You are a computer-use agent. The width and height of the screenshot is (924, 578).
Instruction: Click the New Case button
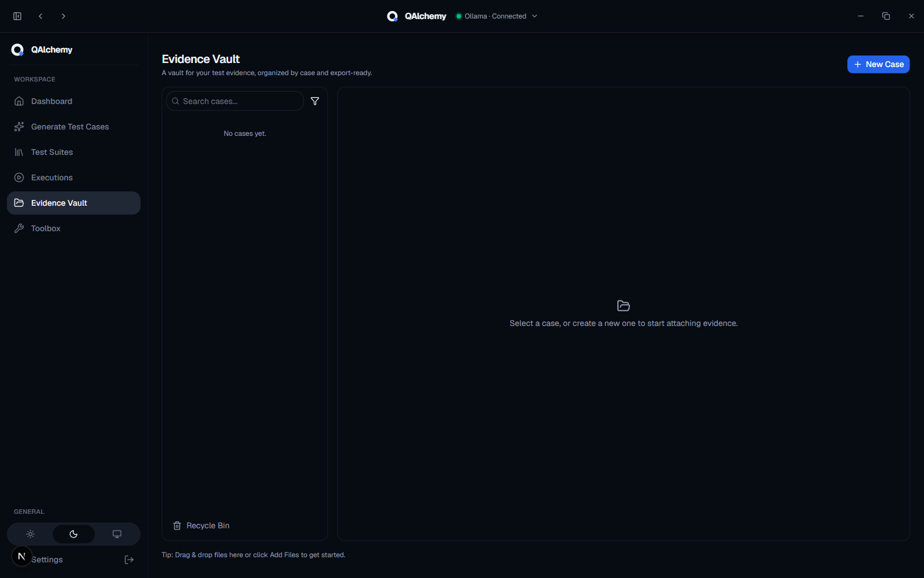tap(878, 64)
